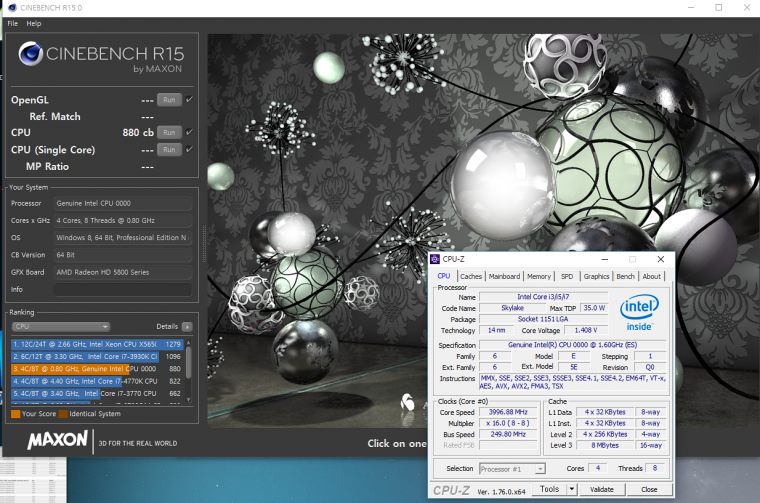760x503 pixels.
Task: Click the Validate button in CPU-Z
Action: [602, 489]
